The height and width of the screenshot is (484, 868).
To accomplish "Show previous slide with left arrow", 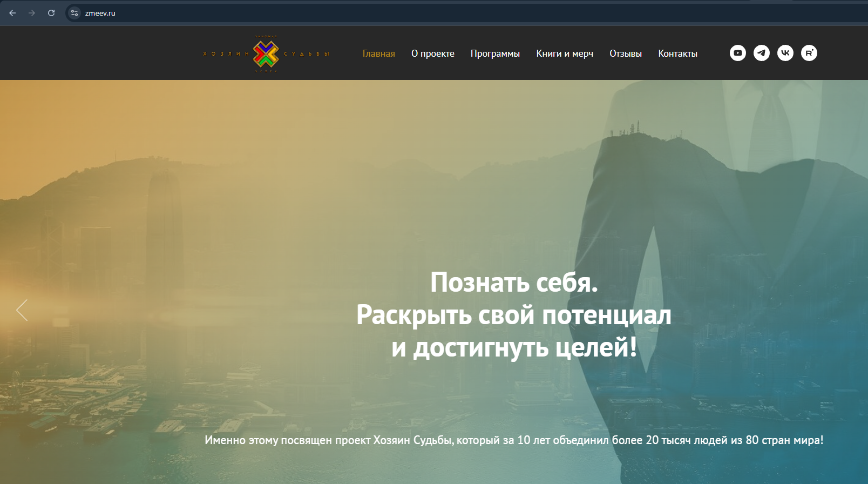I will point(22,310).
